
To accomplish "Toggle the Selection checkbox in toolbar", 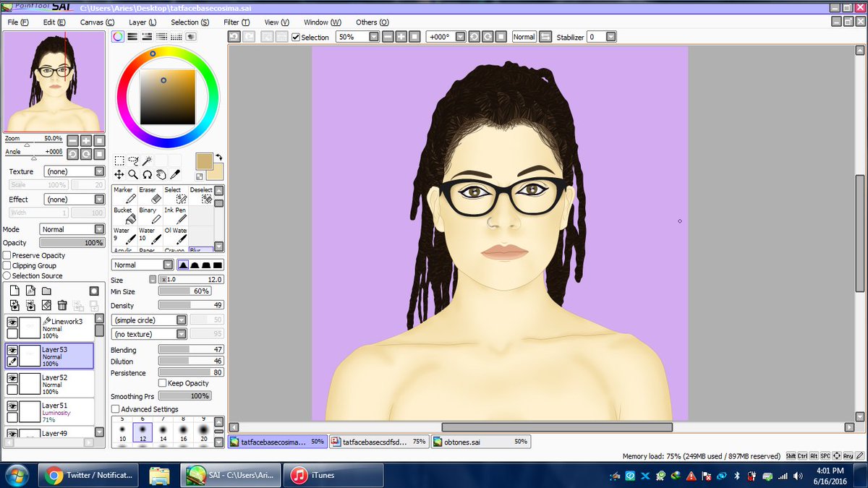I will (x=296, y=37).
